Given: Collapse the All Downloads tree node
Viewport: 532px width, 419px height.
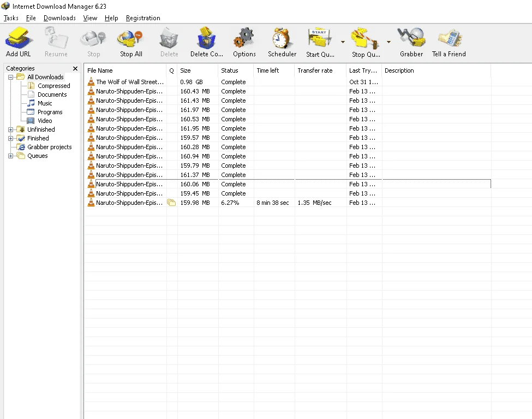Looking at the screenshot, I should click(x=10, y=77).
